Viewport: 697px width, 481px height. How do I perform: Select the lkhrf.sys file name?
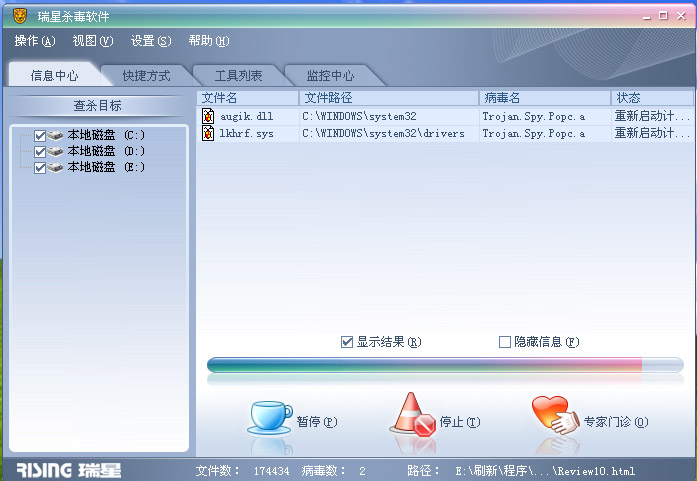pos(247,133)
